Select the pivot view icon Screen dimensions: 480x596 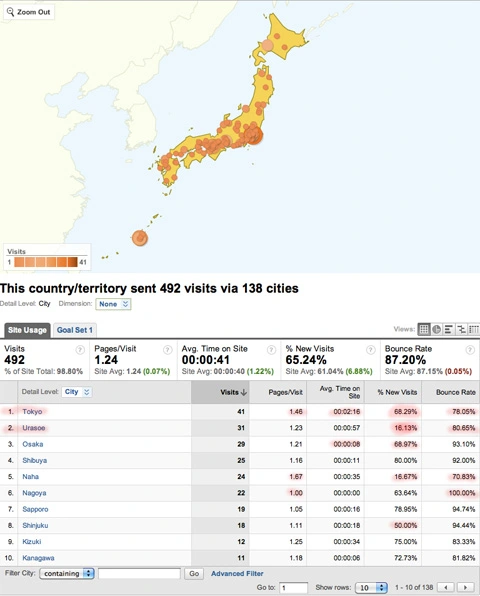click(474, 329)
